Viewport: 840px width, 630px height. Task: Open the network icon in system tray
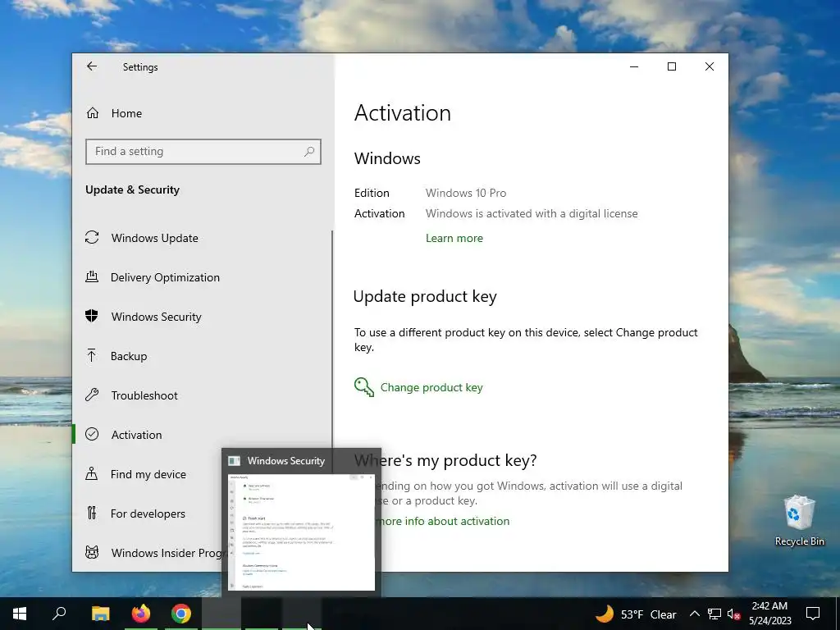tap(714, 614)
